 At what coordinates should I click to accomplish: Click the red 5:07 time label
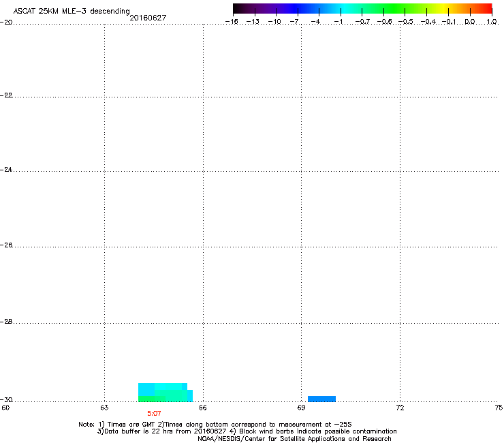coord(154,414)
